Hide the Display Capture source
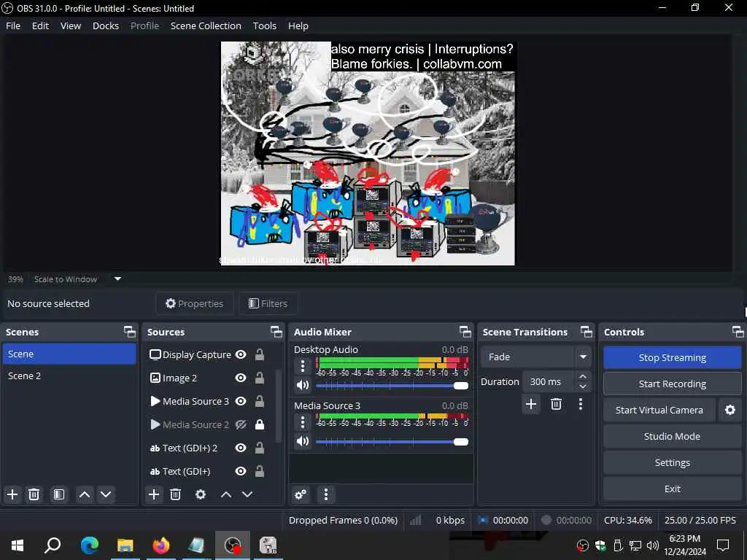Screen dimensions: 747x560 241,355
